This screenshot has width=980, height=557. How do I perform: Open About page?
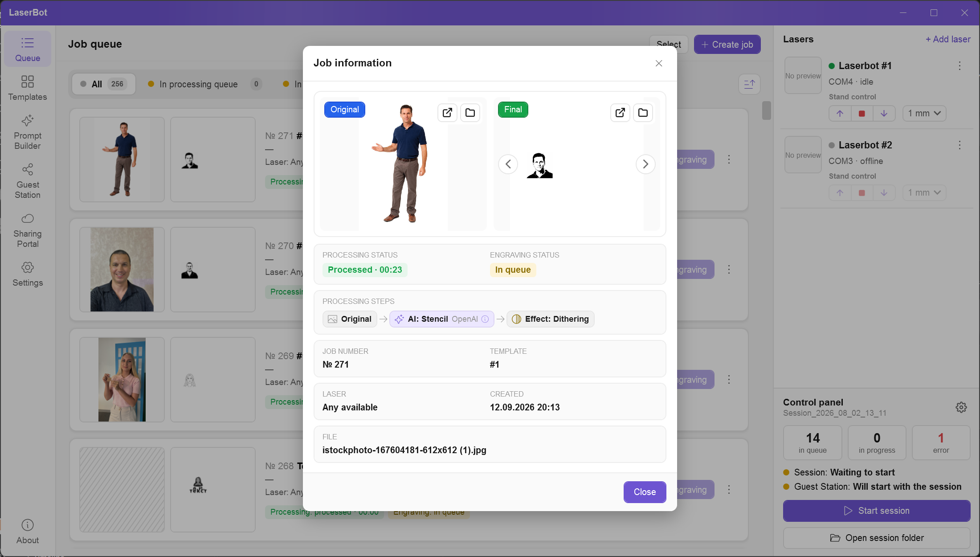[28, 532]
